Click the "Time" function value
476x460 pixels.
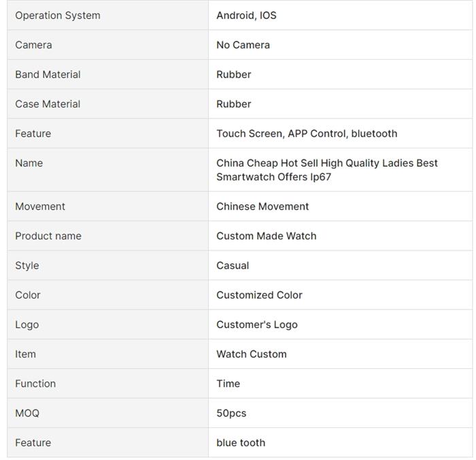tap(228, 384)
